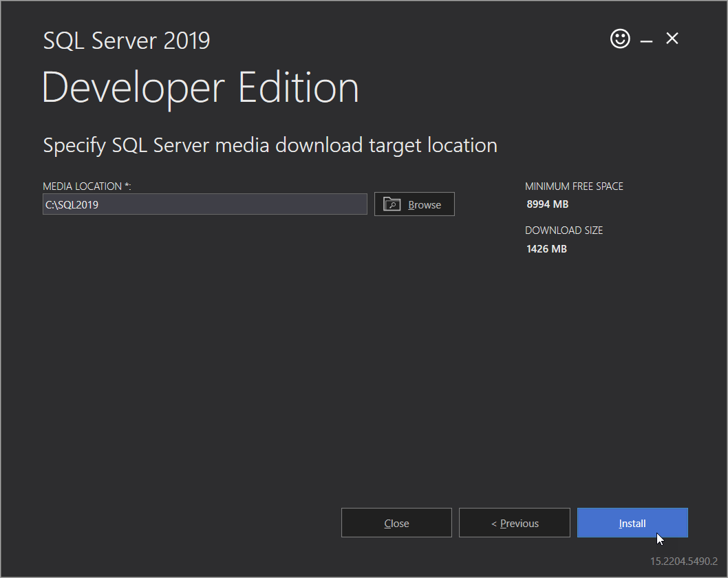728x578 pixels.
Task: Click the Browse button for media location
Action: point(414,204)
